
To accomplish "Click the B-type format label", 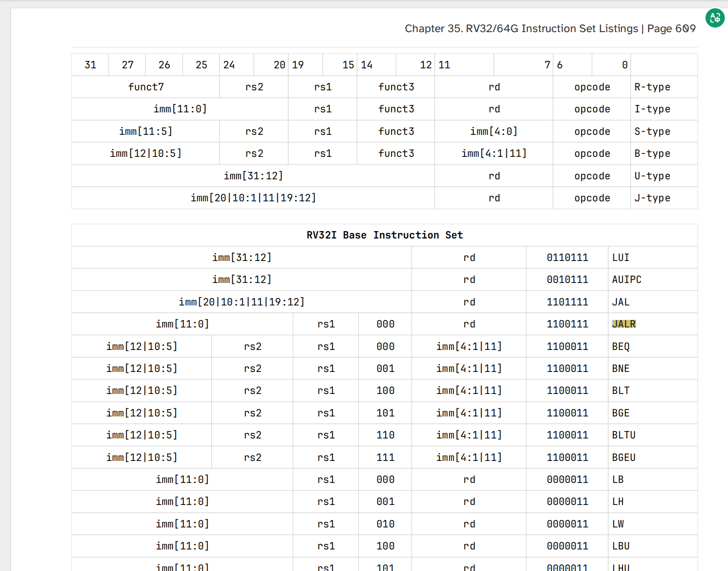I will (652, 153).
